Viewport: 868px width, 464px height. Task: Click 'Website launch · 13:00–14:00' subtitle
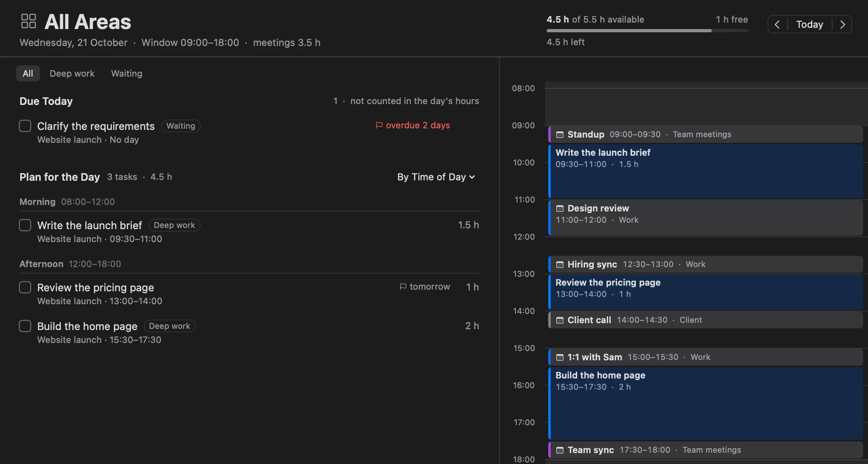coord(100,301)
